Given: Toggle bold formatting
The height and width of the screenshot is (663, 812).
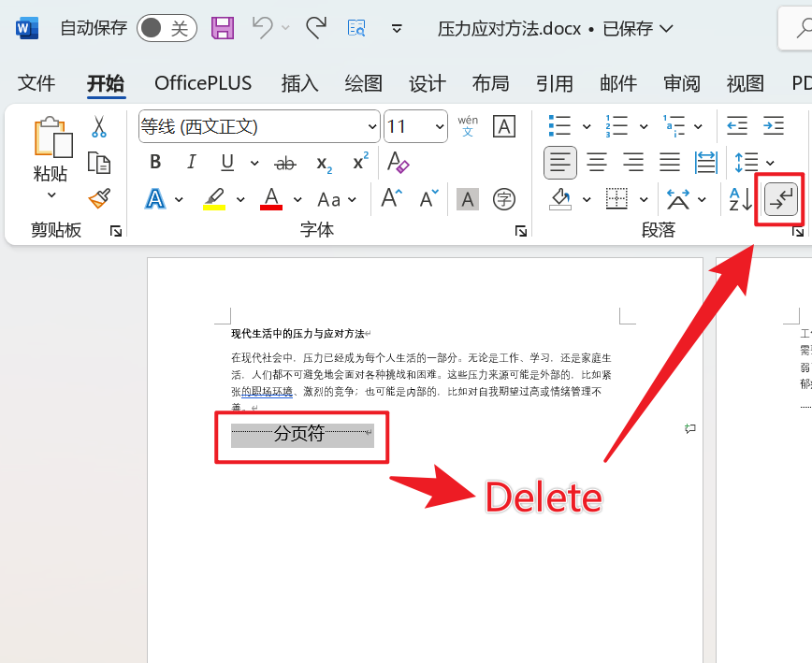Looking at the screenshot, I should click(x=154, y=162).
